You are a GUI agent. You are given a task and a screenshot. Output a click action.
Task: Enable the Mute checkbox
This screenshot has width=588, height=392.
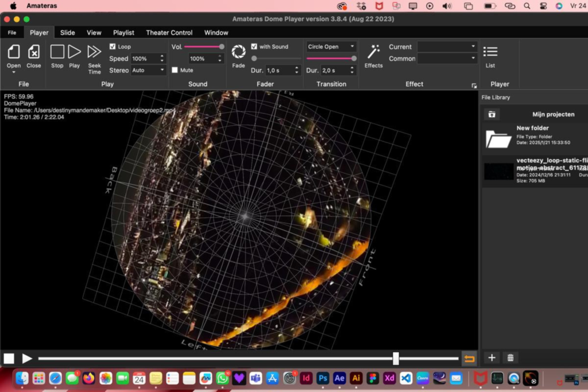click(x=175, y=70)
